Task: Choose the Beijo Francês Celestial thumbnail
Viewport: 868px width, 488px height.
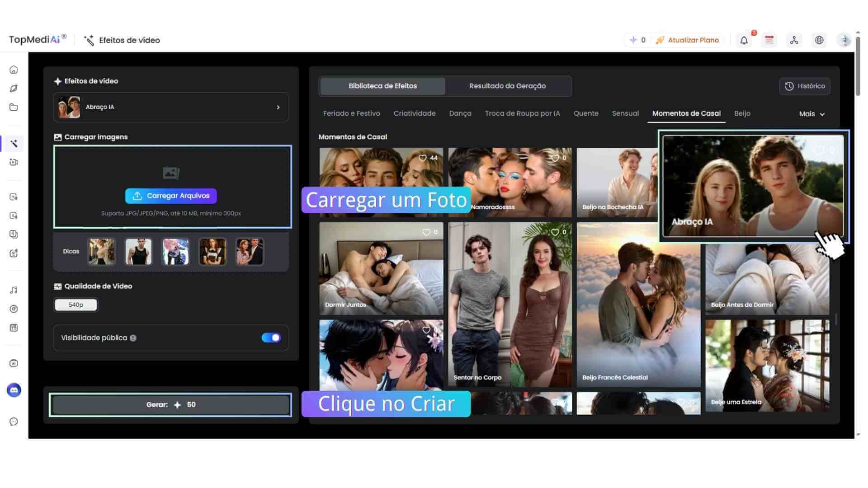Action: point(638,305)
